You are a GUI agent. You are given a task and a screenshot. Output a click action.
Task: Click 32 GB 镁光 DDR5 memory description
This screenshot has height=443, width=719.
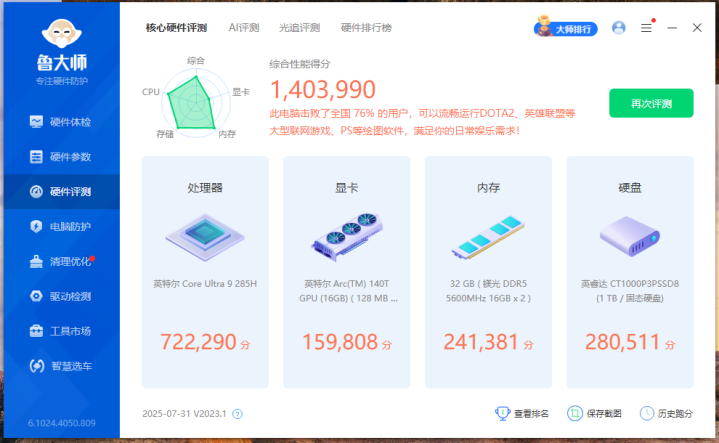[488, 291]
